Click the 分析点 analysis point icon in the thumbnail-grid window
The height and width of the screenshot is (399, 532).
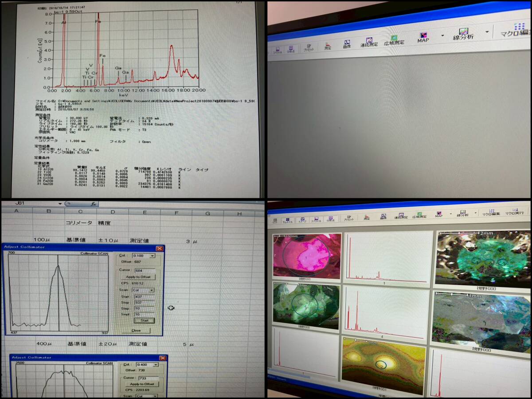(331, 218)
